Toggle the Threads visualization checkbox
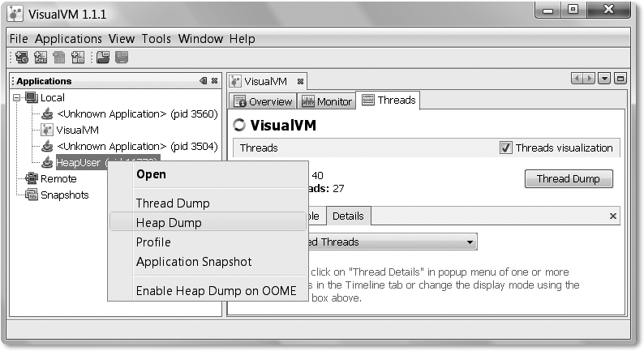The width and height of the screenshot is (644, 351). point(506,148)
